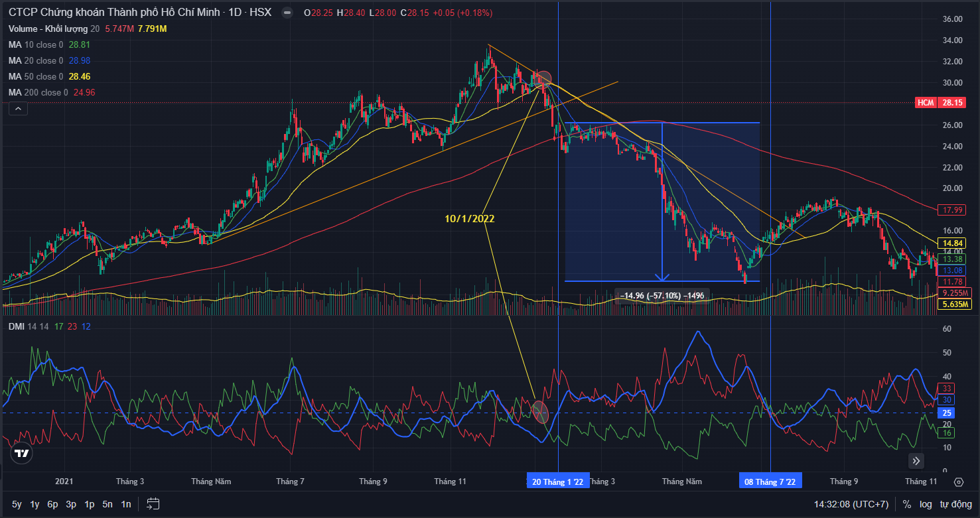Select the DMI 14 14 indicator legend
Viewport: 980px width, 518px height.
point(29,326)
